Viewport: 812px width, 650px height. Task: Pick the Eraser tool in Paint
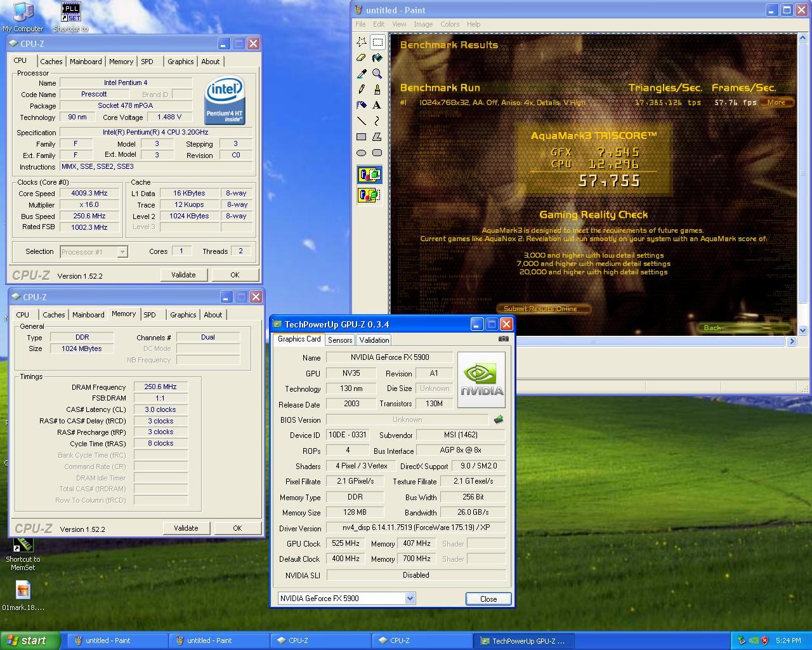362,58
